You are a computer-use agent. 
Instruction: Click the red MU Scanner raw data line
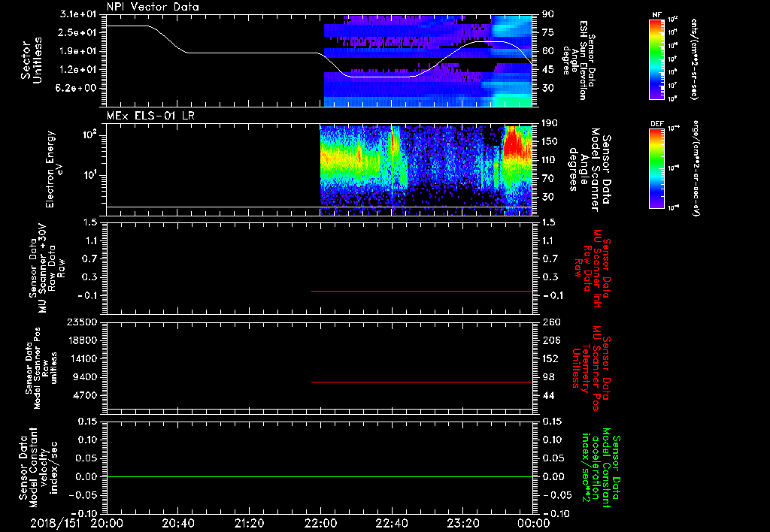tap(421, 291)
